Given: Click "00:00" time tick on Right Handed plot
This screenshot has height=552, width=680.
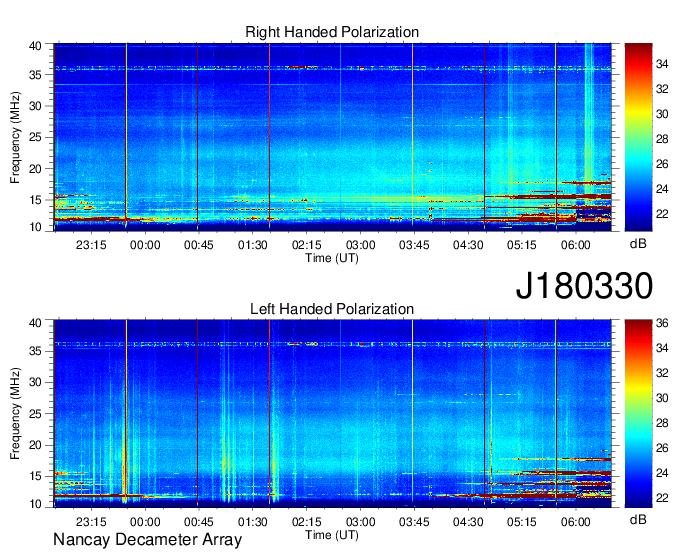Looking at the screenshot, I should (145, 245).
